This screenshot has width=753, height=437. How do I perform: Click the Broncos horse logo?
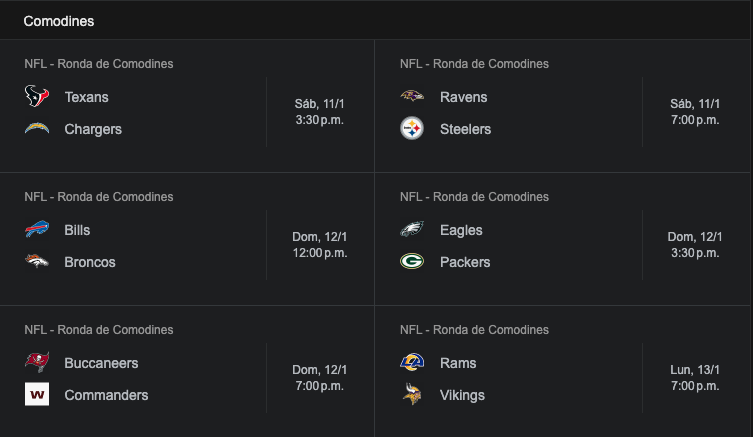pyautogui.click(x=37, y=261)
